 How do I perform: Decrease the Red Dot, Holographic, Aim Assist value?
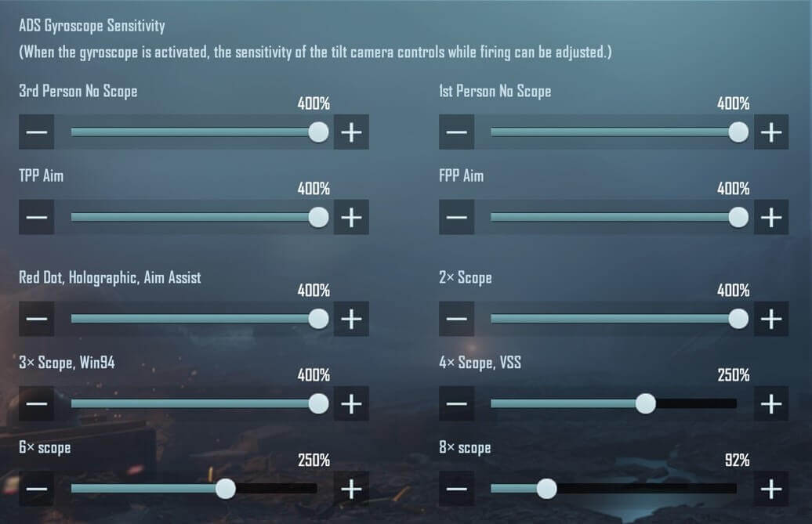click(x=36, y=319)
